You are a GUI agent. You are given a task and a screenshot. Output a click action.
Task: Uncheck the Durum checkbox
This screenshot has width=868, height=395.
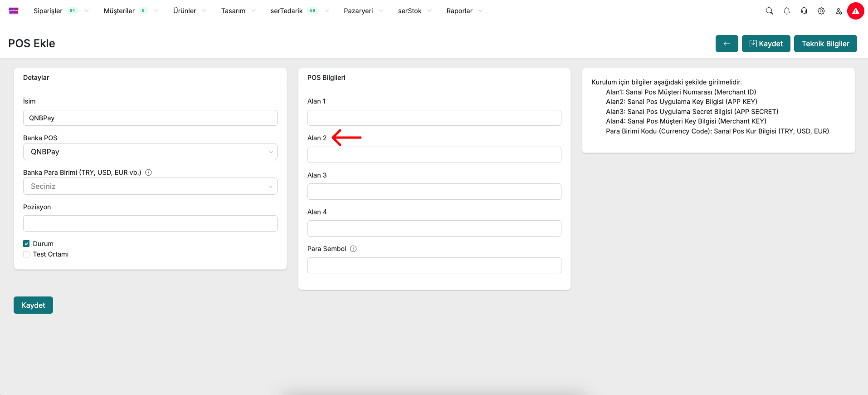pyautogui.click(x=26, y=244)
